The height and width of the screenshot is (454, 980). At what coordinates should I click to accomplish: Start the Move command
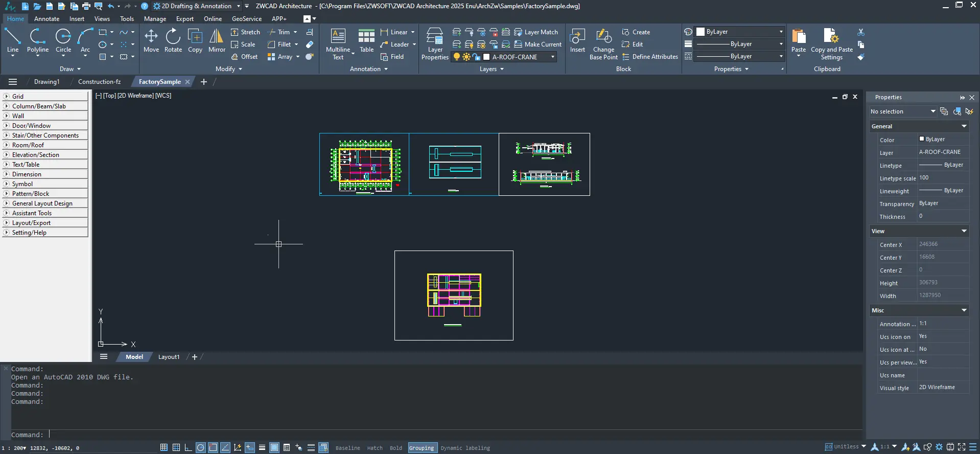(x=151, y=41)
